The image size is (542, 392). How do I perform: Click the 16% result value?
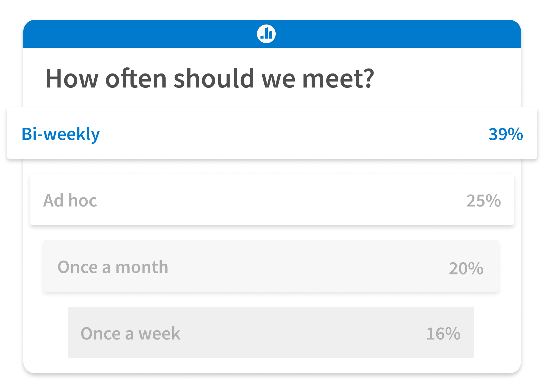[443, 333]
